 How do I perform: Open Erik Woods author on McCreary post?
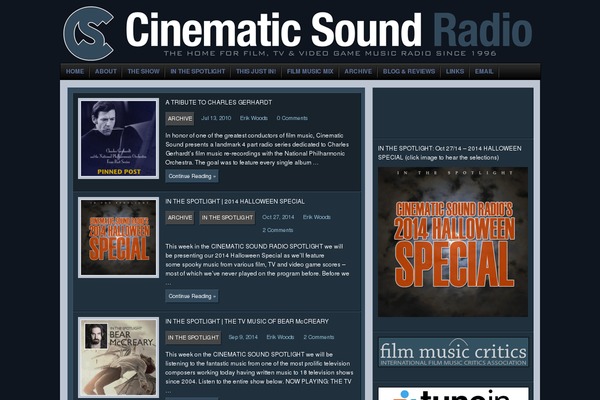click(x=280, y=337)
